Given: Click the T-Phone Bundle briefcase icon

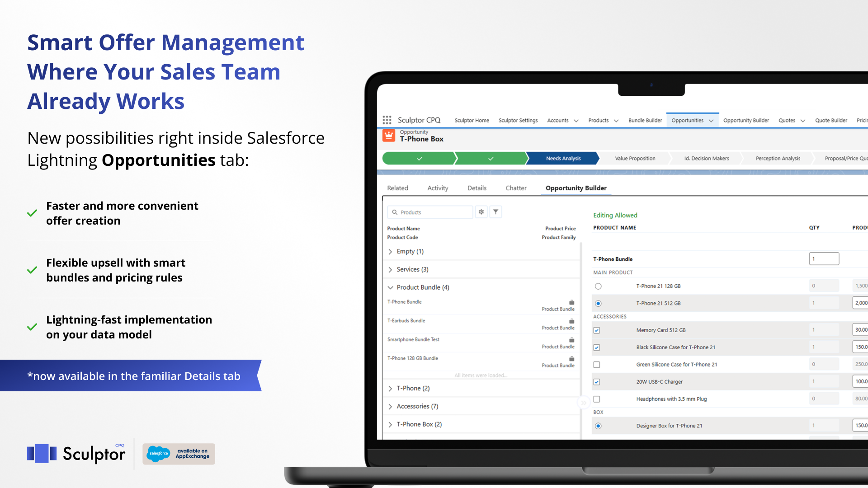Looking at the screenshot, I should coord(571,302).
